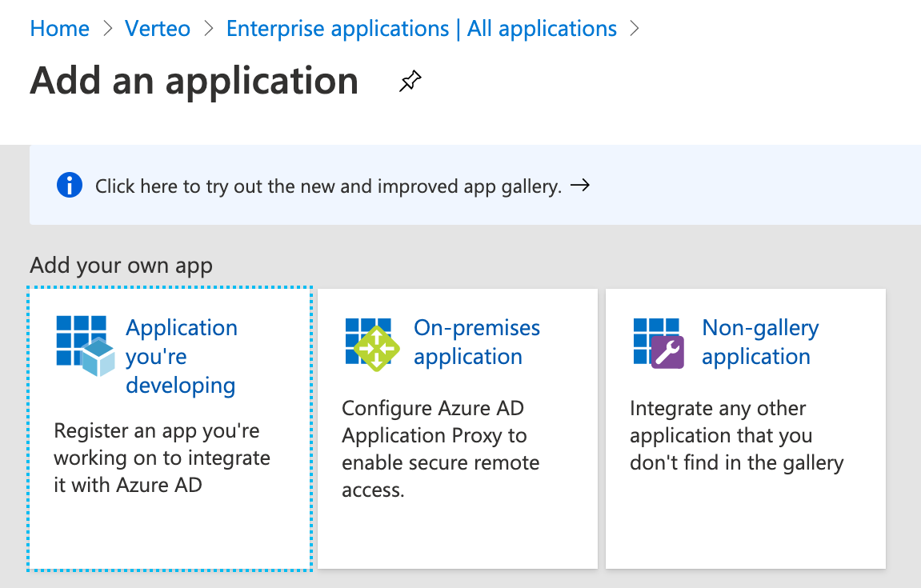This screenshot has height=588, width=921.
Task: Click the arrow after app gallery message
Action: (580, 186)
